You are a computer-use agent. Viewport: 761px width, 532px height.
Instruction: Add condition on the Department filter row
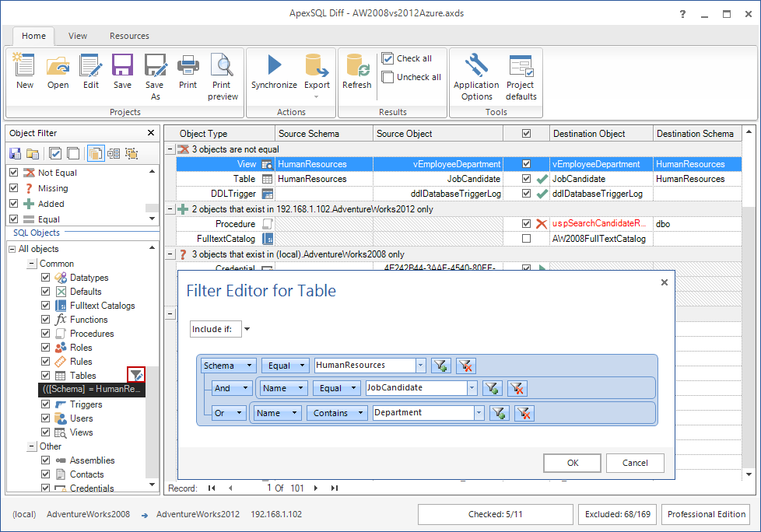coord(500,413)
